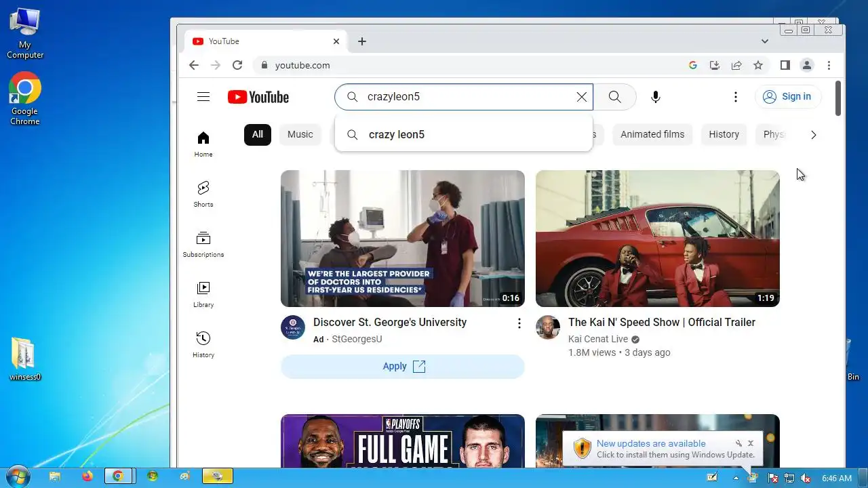Screen dimensions: 868x488
Task: Close the YouTube tab
Action: pos(336,41)
